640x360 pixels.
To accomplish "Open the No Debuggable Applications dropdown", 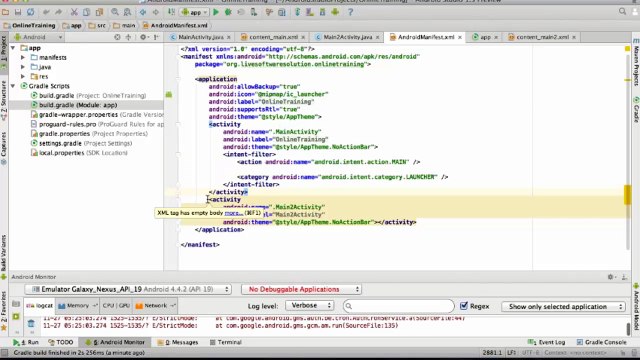I will click(x=301, y=289).
